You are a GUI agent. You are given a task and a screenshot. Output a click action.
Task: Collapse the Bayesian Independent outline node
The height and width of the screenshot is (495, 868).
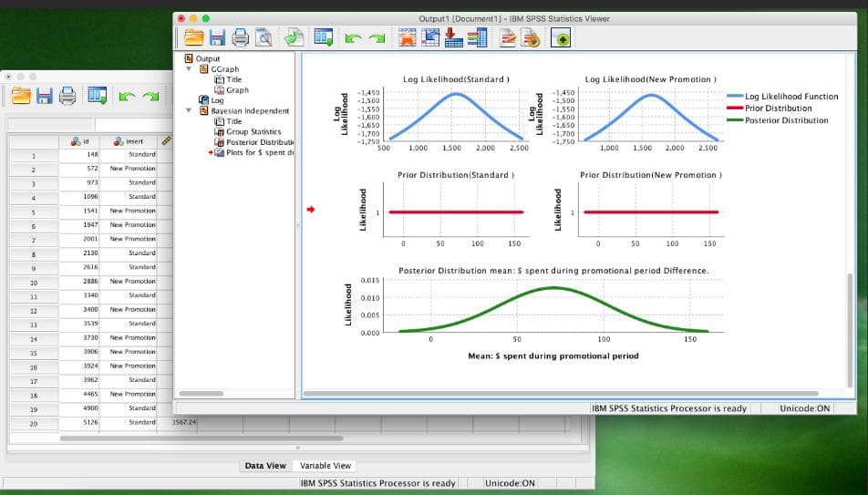point(189,110)
